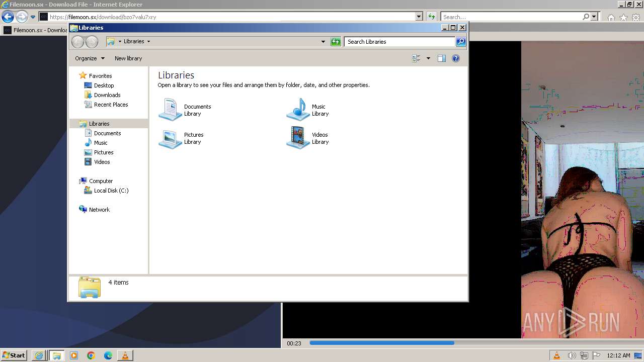Click the Explorer back arrow button
The image size is (644, 362).
77,42
